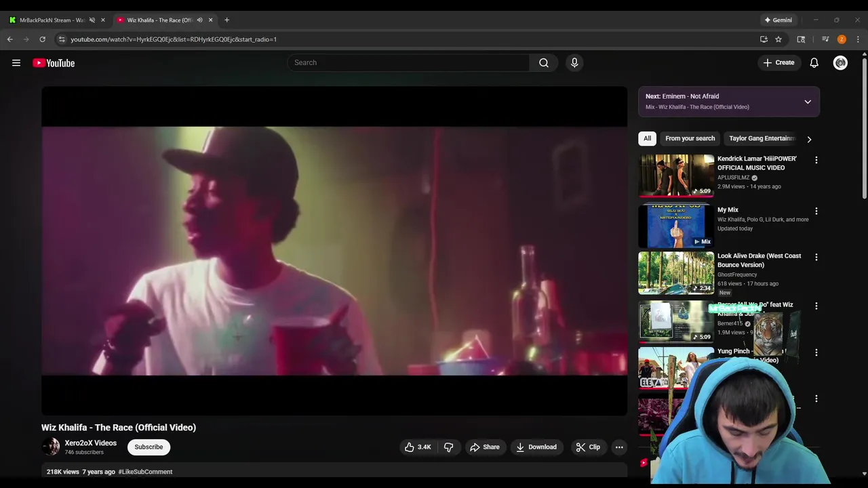Screen dimensions: 868x488
Task: Click install app icon in address bar
Action: (x=764, y=39)
